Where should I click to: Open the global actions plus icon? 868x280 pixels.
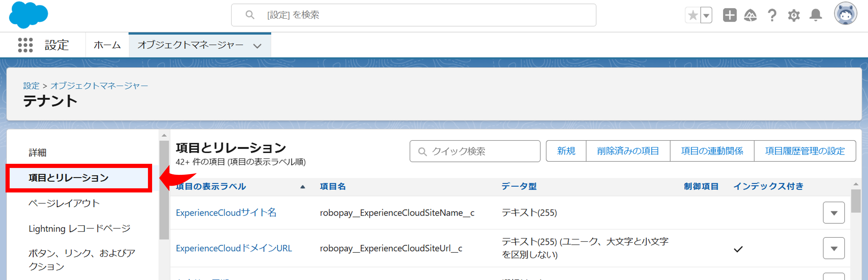(x=730, y=15)
